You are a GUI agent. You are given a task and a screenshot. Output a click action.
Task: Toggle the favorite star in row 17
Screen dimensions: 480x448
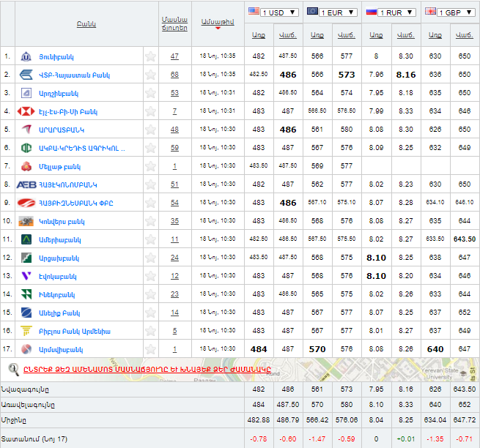coord(151,349)
